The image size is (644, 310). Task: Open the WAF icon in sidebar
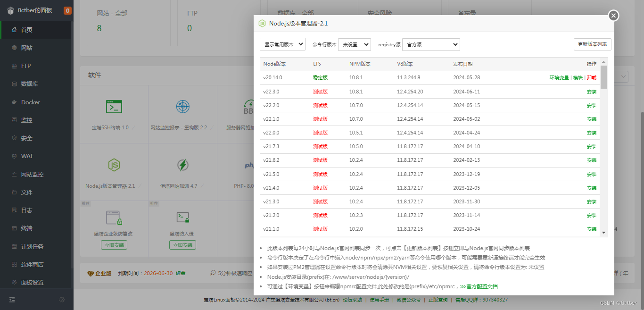pos(14,156)
